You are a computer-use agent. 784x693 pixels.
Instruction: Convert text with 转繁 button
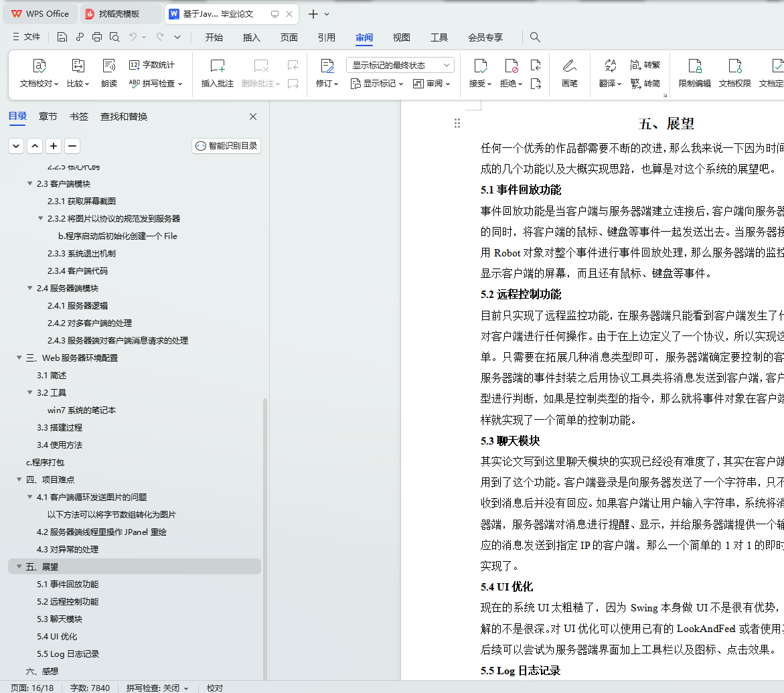[645, 65]
